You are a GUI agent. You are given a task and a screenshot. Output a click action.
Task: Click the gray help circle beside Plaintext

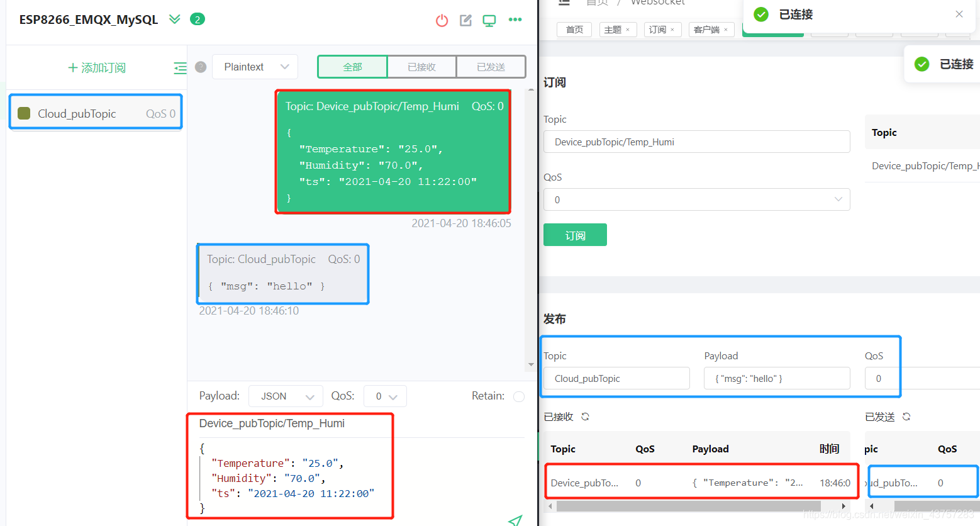tap(201, 67)
